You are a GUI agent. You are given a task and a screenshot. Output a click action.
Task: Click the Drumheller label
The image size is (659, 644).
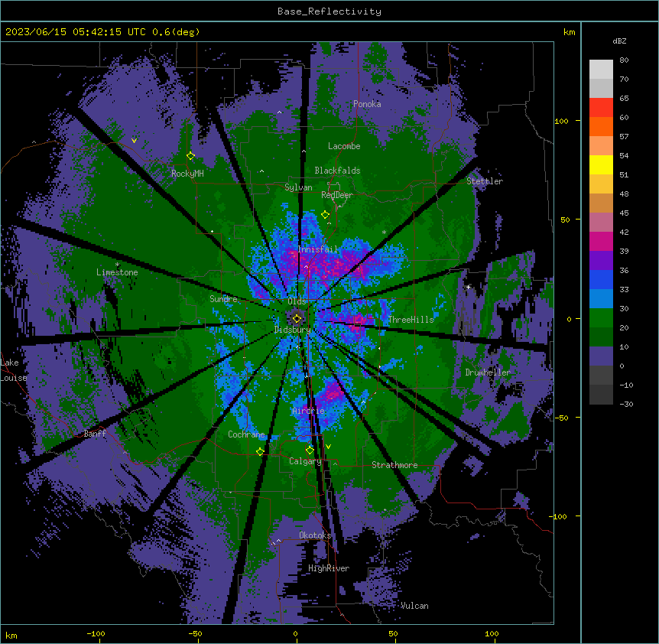(x=488, y=372)
